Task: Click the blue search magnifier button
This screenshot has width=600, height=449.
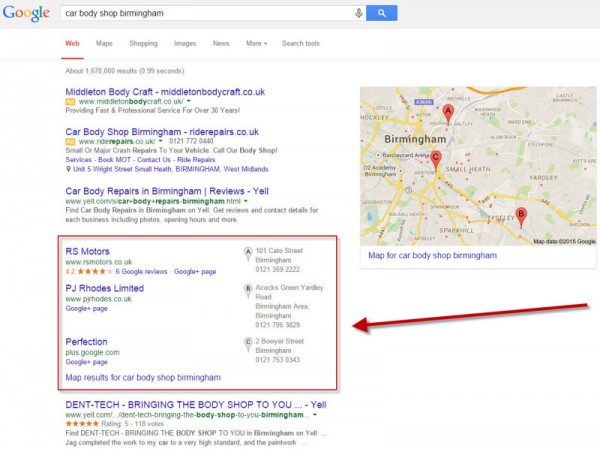Action: pos(382,13)
